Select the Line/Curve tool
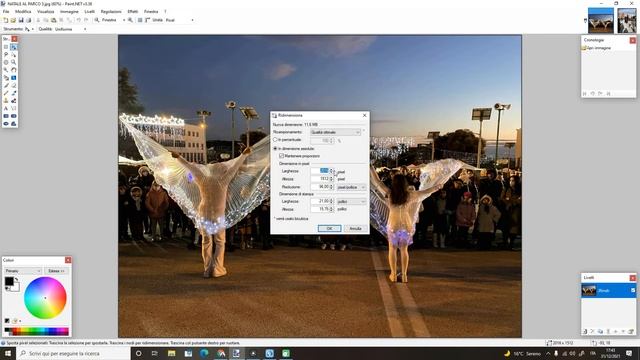 coord(13,109)
